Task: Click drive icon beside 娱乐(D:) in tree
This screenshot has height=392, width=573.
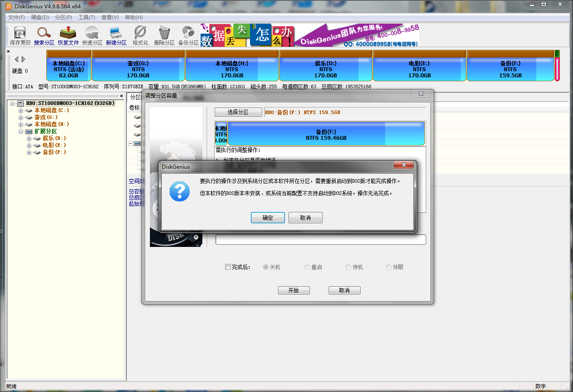Action: 37,139
